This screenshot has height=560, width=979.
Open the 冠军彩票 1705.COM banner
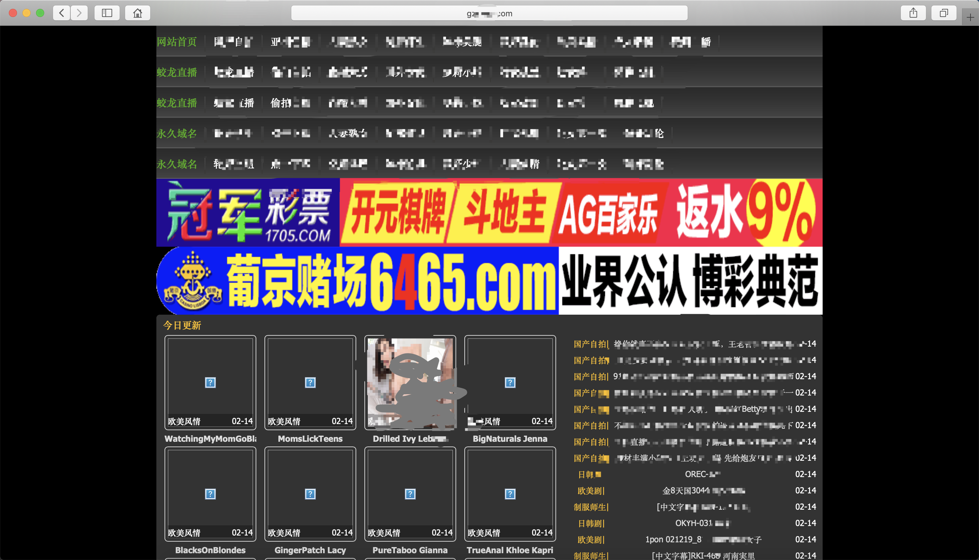[248, 212]
